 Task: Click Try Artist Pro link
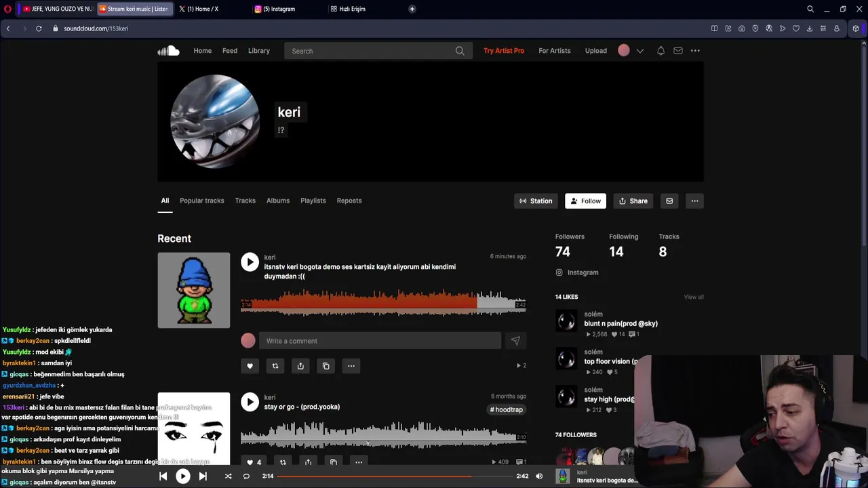(x=504, y=51)
